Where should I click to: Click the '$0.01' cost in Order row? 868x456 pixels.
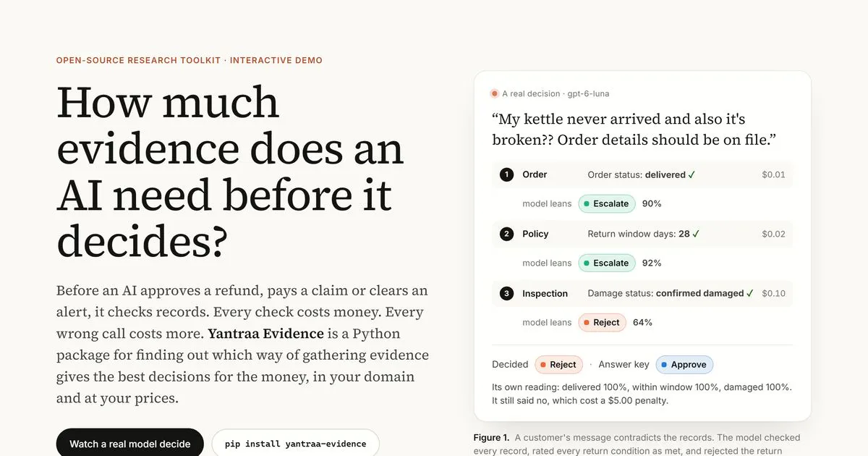(773, 174)
